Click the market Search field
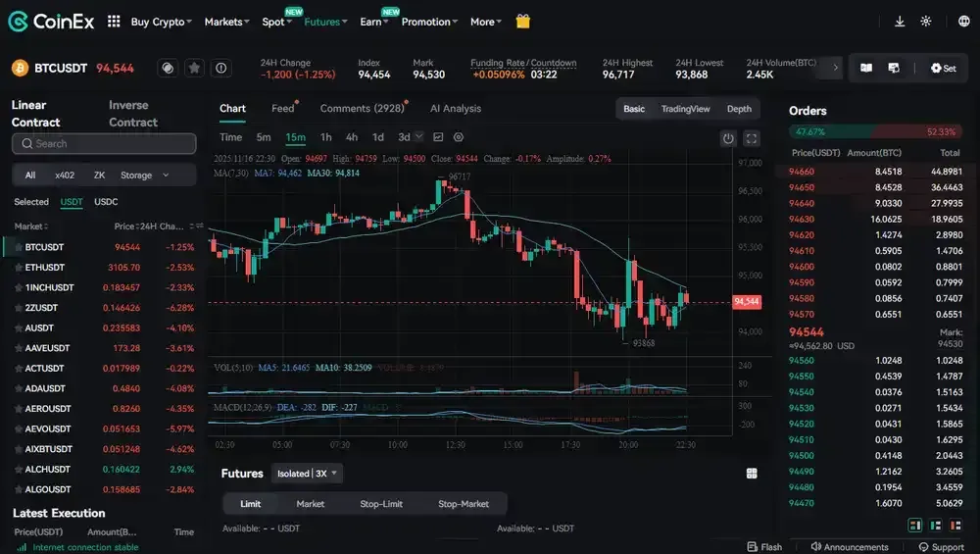The width and height of the screenshot is (980, 554). click(x=104, y=144)
